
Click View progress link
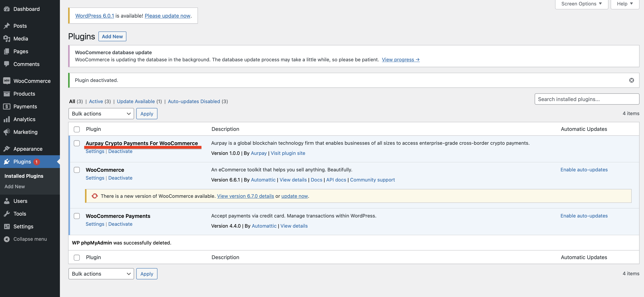[x=401, y=60]
